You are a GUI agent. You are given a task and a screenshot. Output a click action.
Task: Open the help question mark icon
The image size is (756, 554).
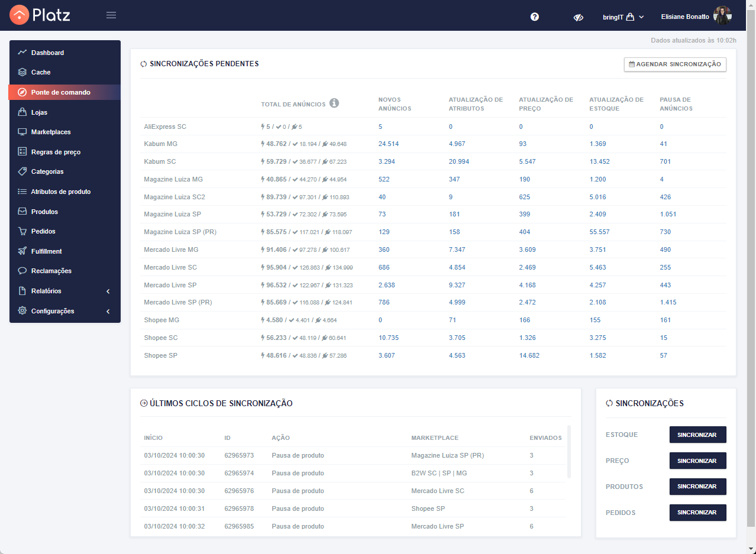(x=535, y=17)
